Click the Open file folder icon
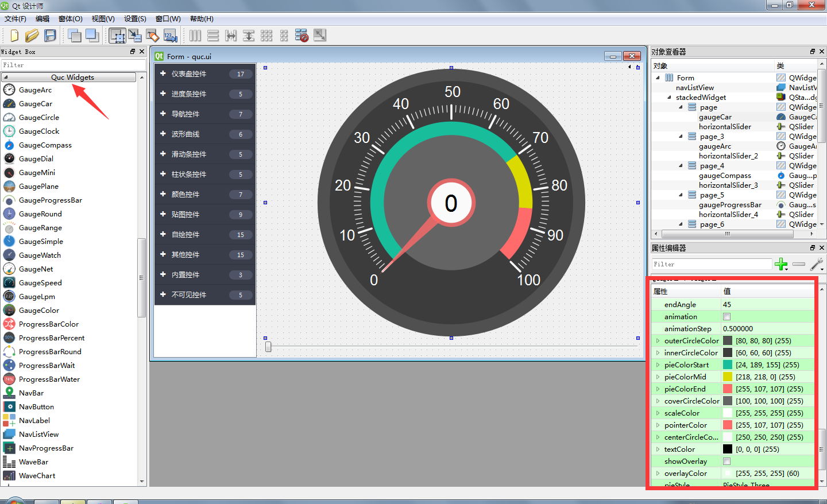This screenshot has height=504, width=827. point(32,36)
